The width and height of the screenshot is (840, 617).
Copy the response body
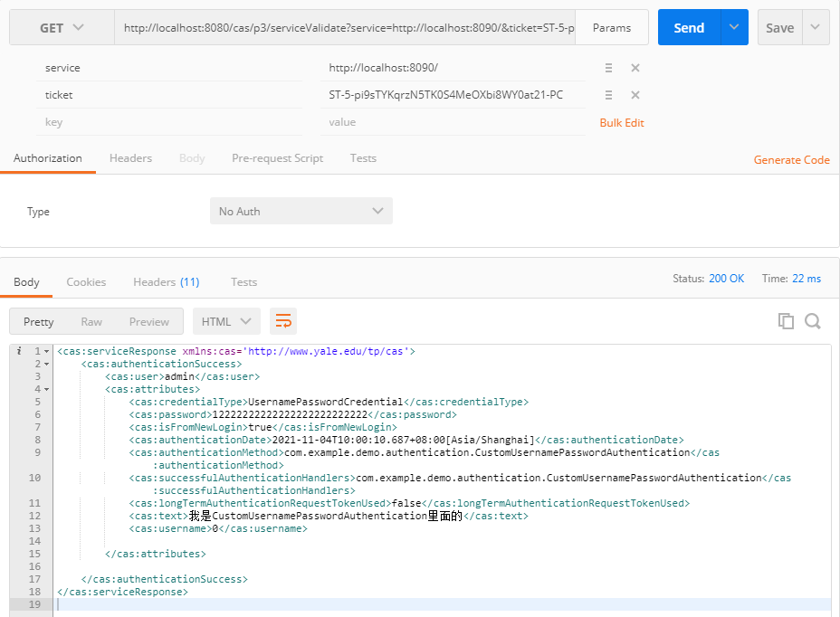(786, 320)
